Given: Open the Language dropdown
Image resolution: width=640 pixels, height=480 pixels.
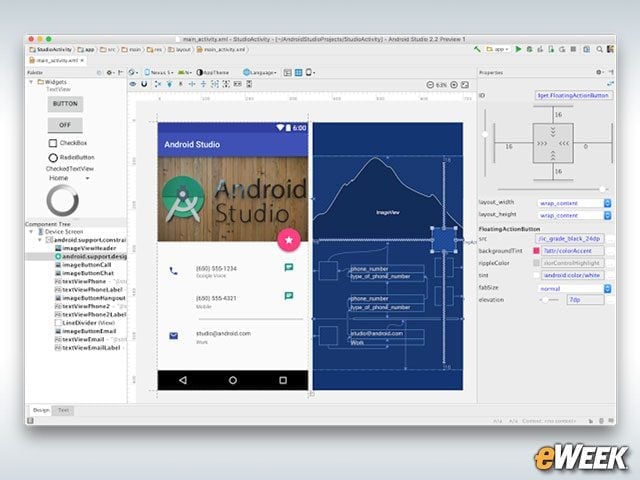Looking at the screenshot, I should [260, 73].
